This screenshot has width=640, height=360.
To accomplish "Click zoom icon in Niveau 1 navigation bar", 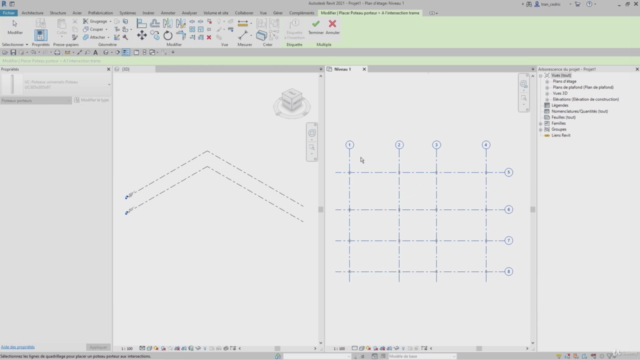I will point(524,98).
